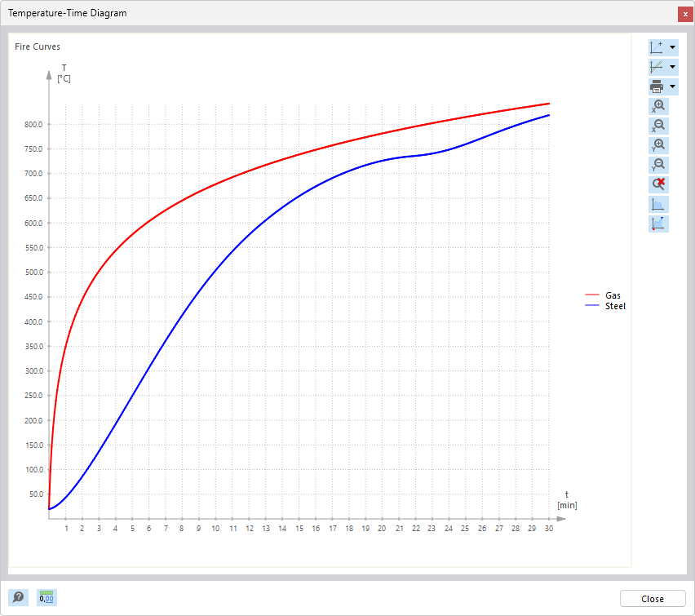The image size is (695, 616).
Task: Expand the print options dropdown arrow
Action: [671, 86]
